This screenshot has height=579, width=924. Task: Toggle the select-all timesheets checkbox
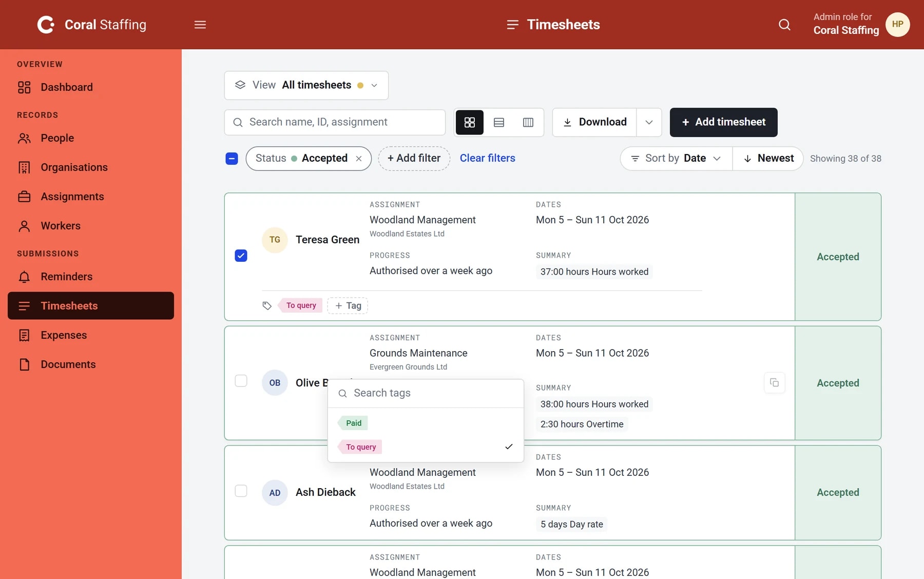tap(232, 159)
